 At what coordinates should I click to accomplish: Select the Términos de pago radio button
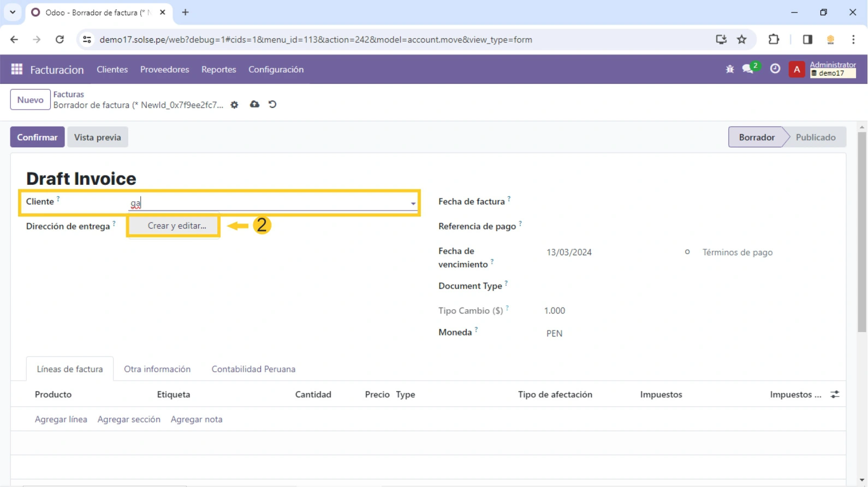click(x=687, y=252)
